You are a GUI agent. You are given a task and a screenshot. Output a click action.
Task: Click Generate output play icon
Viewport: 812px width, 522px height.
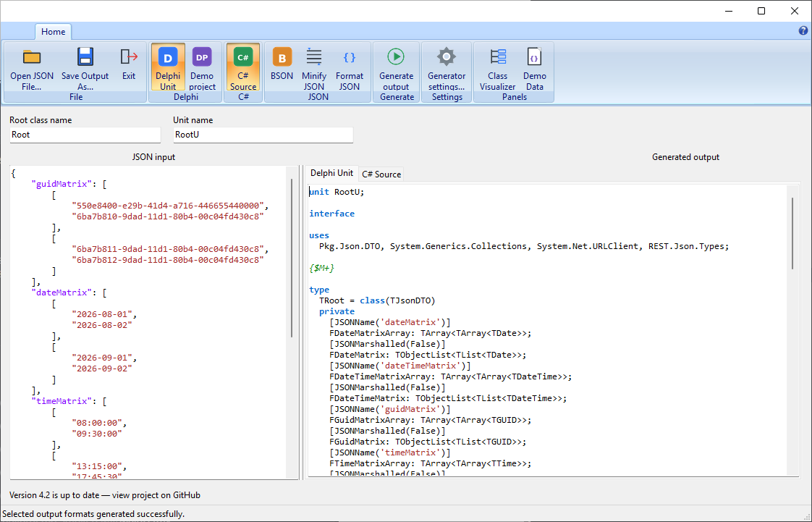(x=396, y=56)
